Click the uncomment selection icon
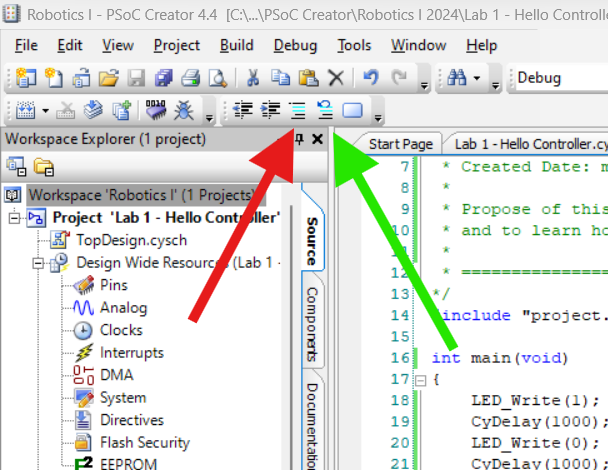The image size is (608, 470). click(325, 110)
